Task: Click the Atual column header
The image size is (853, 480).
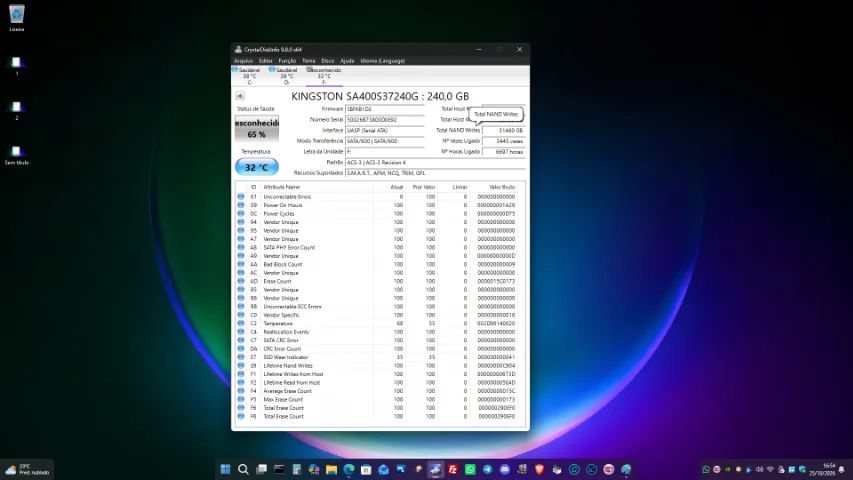Action: (390, 187)
